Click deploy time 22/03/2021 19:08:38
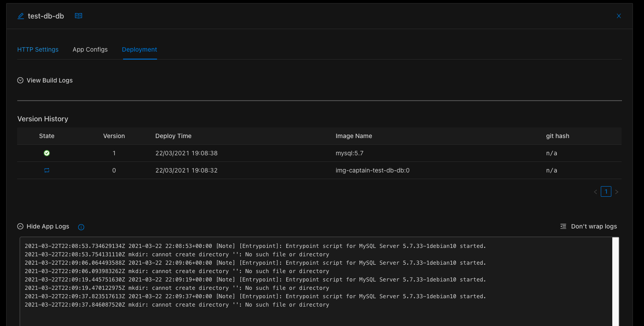Screen dimensions: 644x326 pos(187,153)
